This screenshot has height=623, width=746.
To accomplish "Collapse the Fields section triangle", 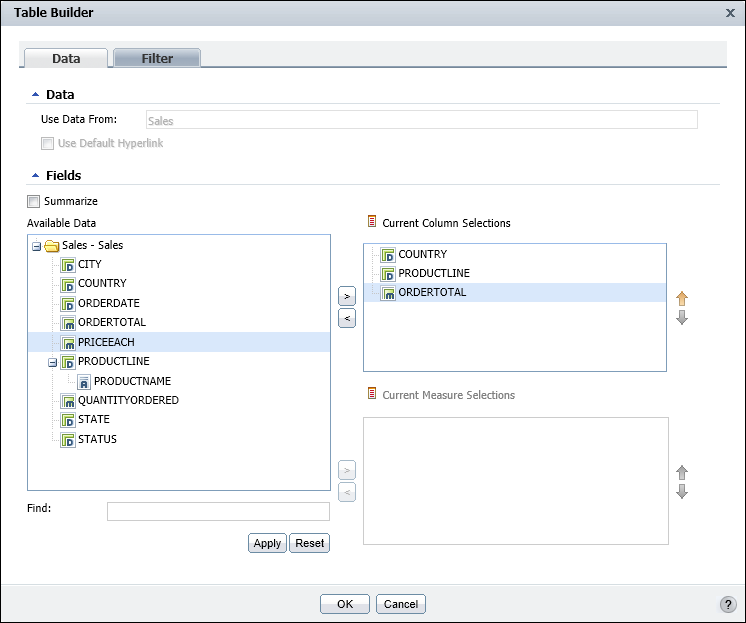I will click(x=35, y=176).
